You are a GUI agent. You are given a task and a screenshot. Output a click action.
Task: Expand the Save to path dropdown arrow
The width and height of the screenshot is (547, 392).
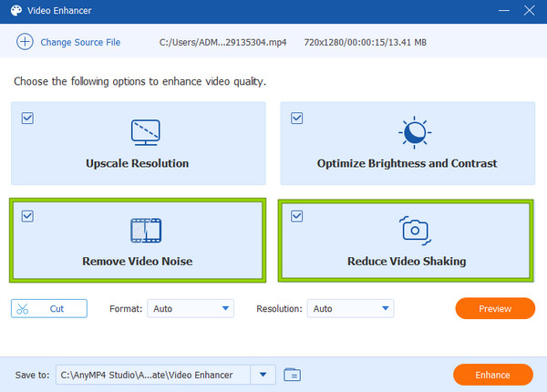pyautogui.click(x=263, y=375)
